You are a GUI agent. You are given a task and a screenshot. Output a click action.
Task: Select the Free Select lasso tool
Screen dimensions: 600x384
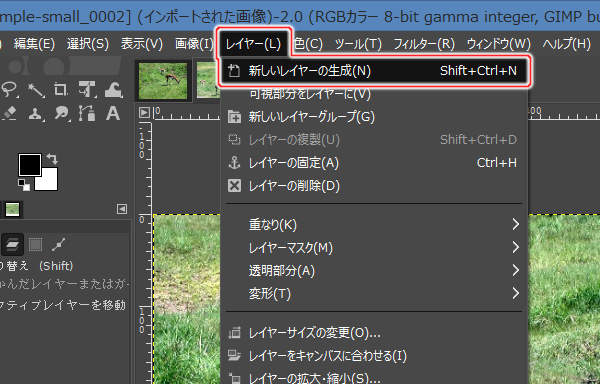(9, 89)
